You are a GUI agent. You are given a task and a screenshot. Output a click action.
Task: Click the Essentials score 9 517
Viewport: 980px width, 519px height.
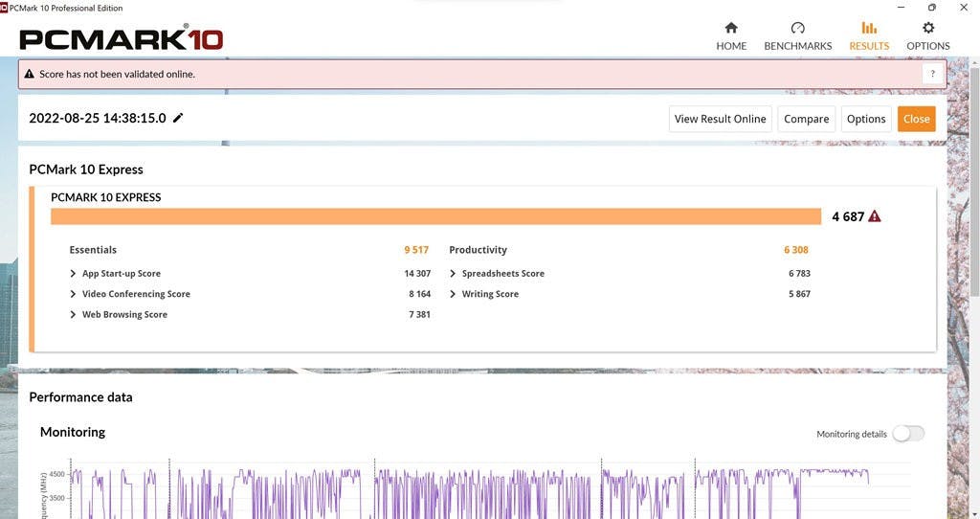point(416,250)
